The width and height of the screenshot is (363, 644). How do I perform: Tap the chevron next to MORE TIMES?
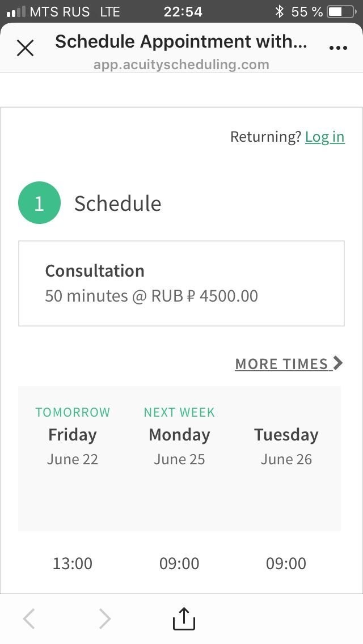point(338,363)
